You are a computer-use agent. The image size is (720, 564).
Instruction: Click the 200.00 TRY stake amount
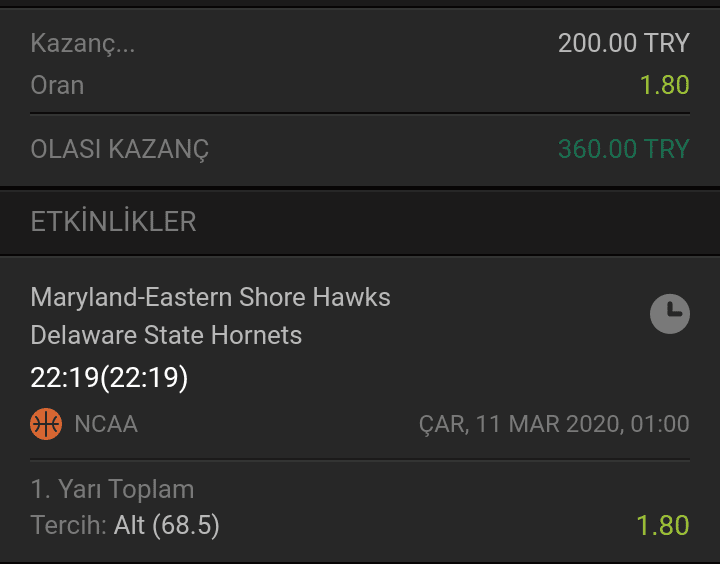pyautogui.click(x=624, y=43)
